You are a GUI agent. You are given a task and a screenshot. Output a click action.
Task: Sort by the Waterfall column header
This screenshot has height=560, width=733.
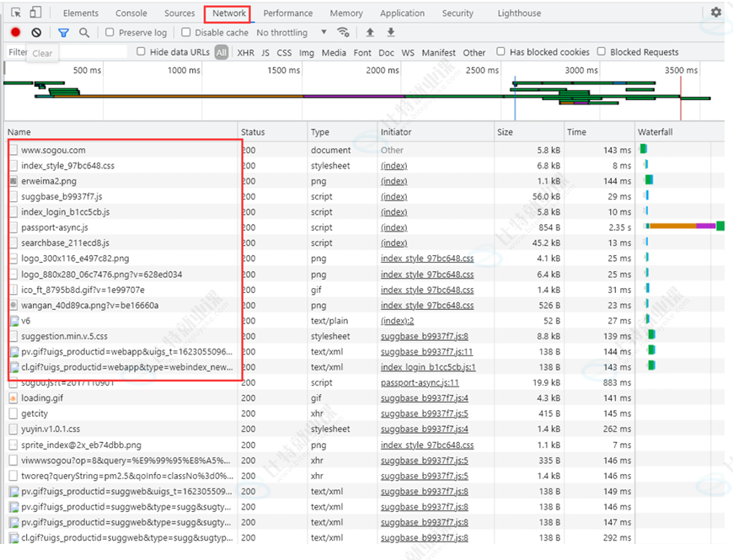pos(680,132)
